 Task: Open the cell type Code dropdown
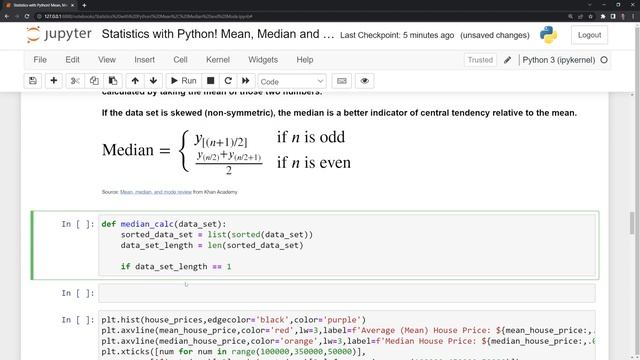[x=292, y=81]
